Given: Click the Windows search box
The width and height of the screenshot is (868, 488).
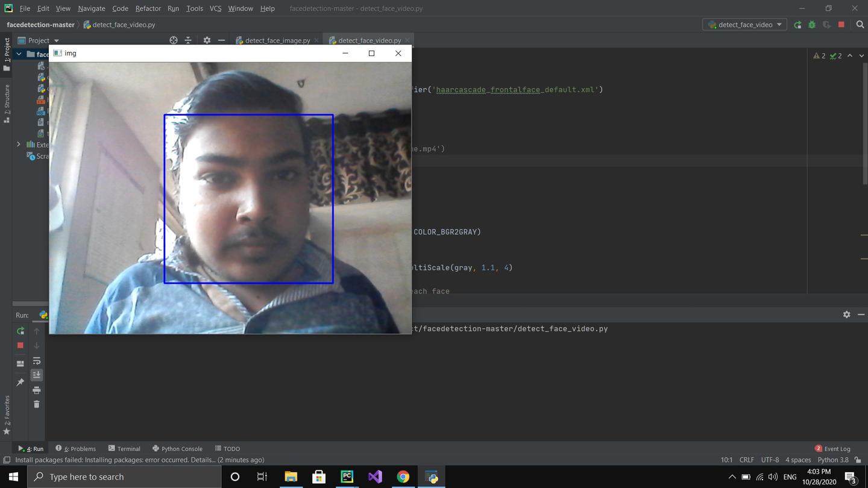Looking at the screenshot, I should [125, 477].
